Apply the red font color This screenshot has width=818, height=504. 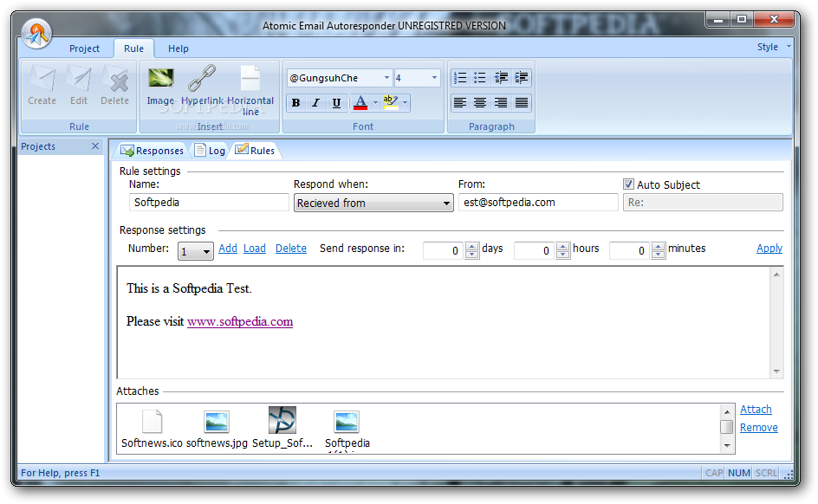(x=360, y=103)
